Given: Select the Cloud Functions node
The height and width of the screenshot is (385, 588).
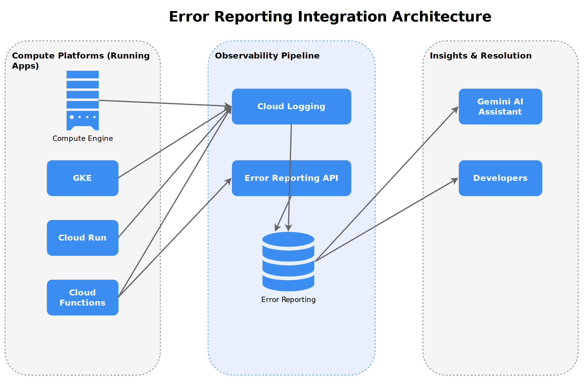Looking at the screenshot, I should [x=83, y=298].
